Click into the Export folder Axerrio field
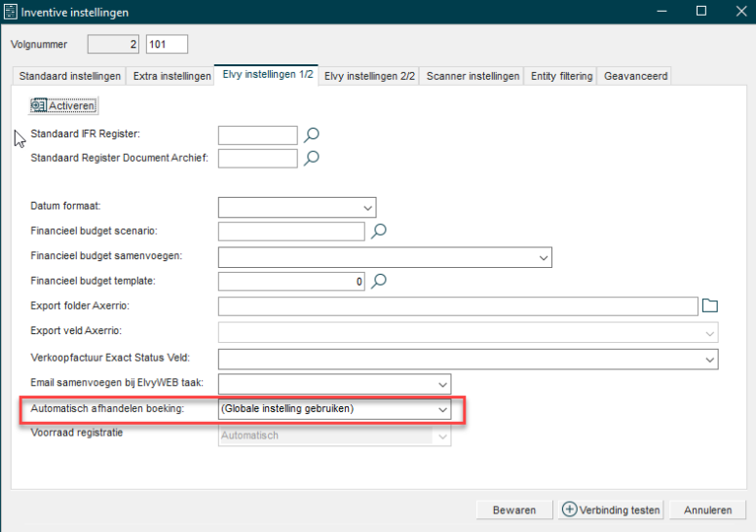Image resolution: width=756 pixels, height=532 pixels. click(x=458, y=307)
